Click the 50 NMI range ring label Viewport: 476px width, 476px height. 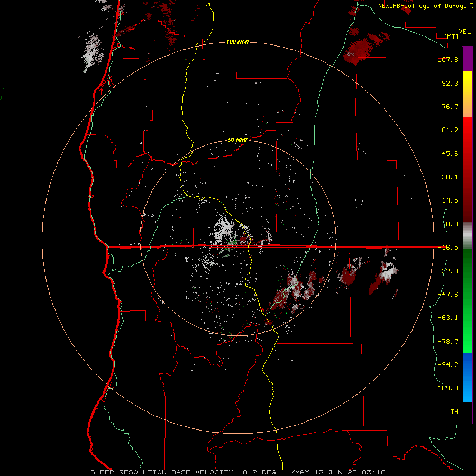tap(237, 140)
